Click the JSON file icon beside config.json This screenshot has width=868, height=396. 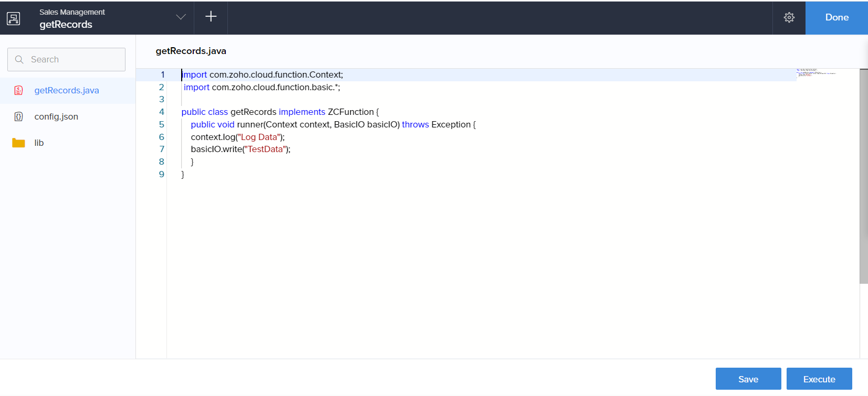(18, 116)
